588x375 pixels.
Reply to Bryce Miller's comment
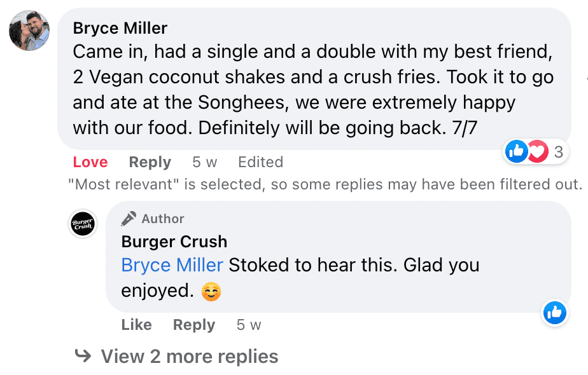point(150,162)
